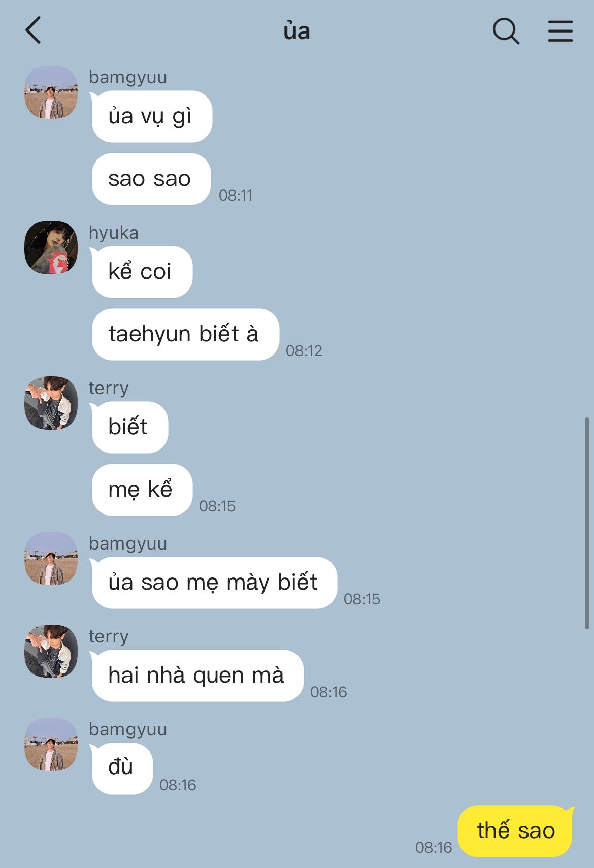594x868 pixels.
Task: Select the "kể coi" message bubble
Action: click(141, 272)
